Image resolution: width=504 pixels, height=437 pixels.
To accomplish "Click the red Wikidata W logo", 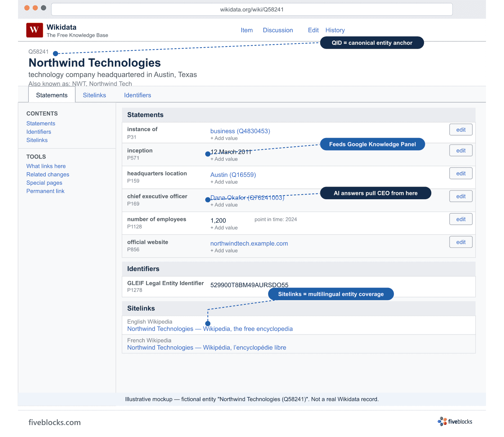I will 35,30.
